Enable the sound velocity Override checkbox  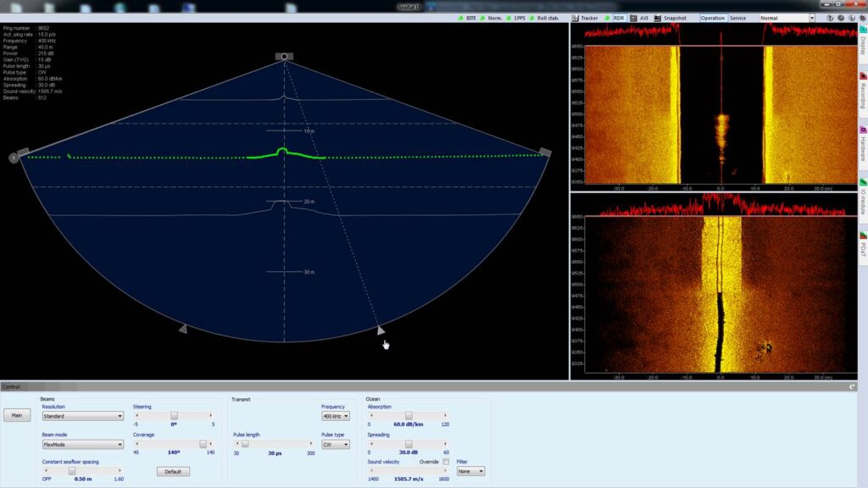point(446,462)
